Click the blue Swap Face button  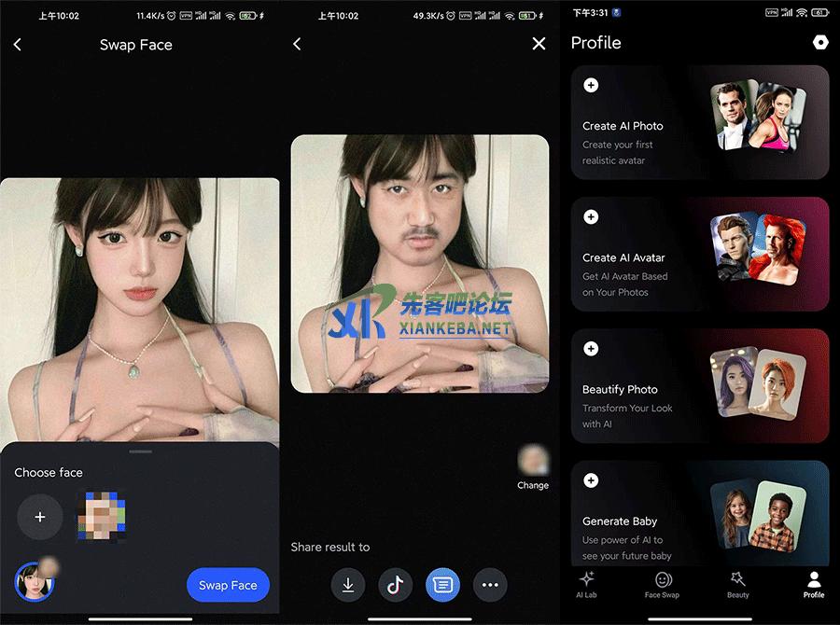click(228, 585)
